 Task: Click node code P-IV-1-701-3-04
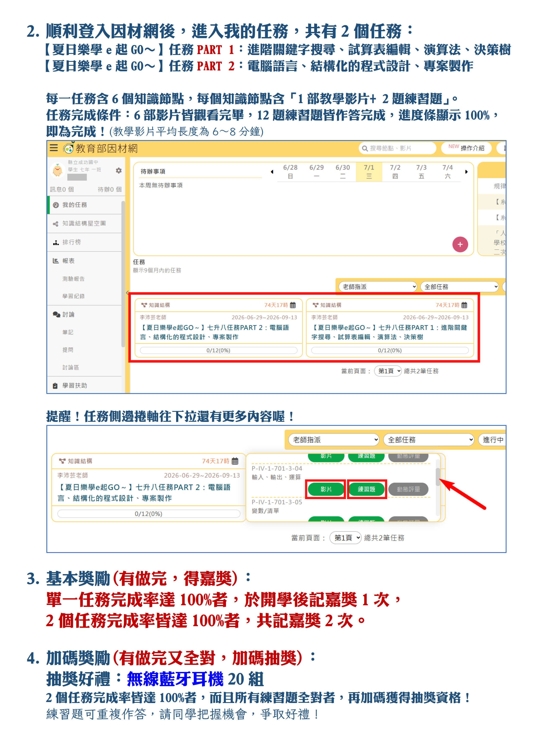pyautogui.click(x=277, y=468)
